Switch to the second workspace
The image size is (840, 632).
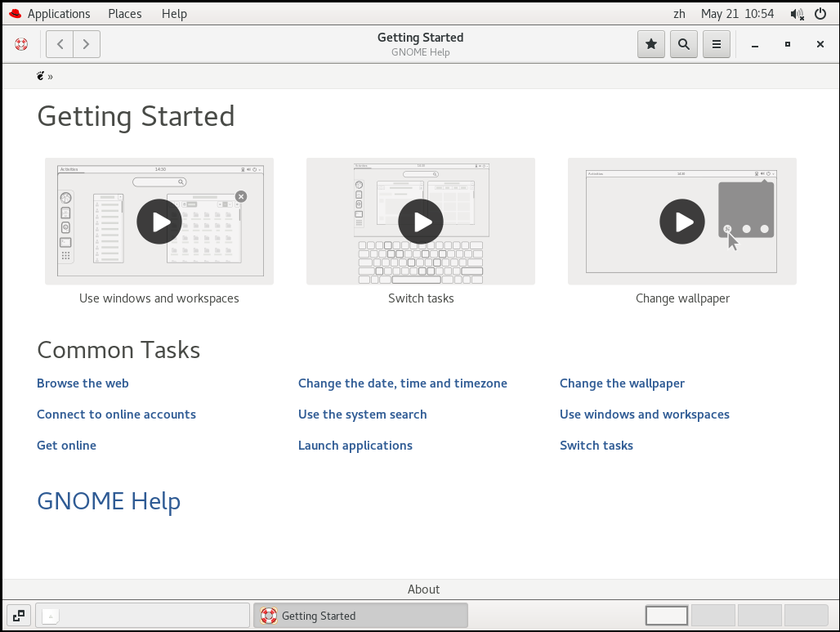pos(713,616)
